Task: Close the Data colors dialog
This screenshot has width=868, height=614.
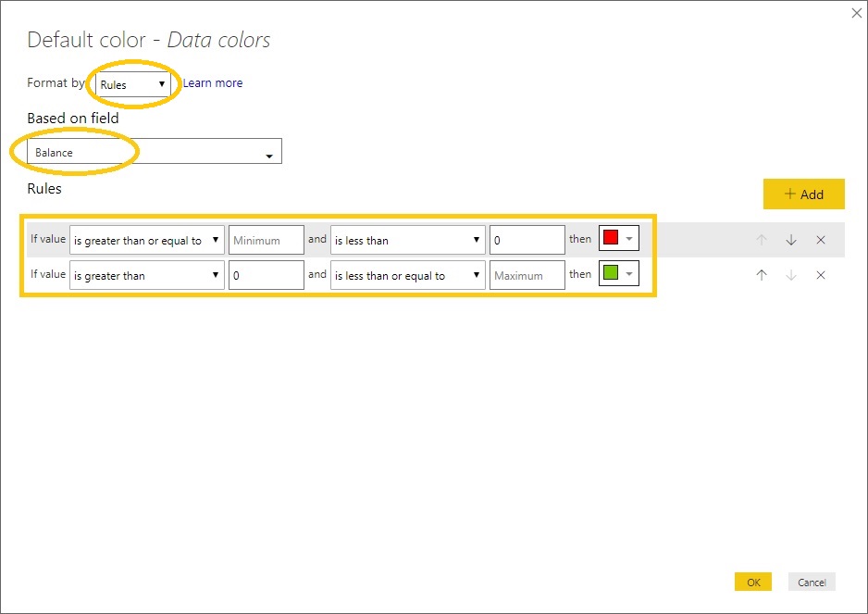Action: tap(855, 13)
